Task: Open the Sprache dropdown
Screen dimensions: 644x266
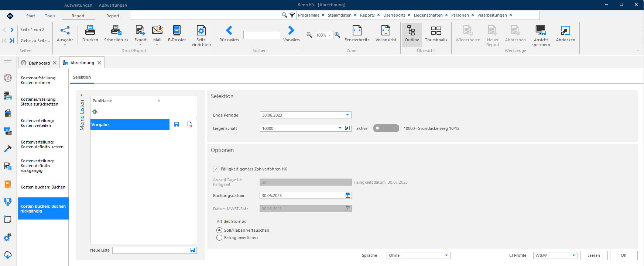Action: 446,255
